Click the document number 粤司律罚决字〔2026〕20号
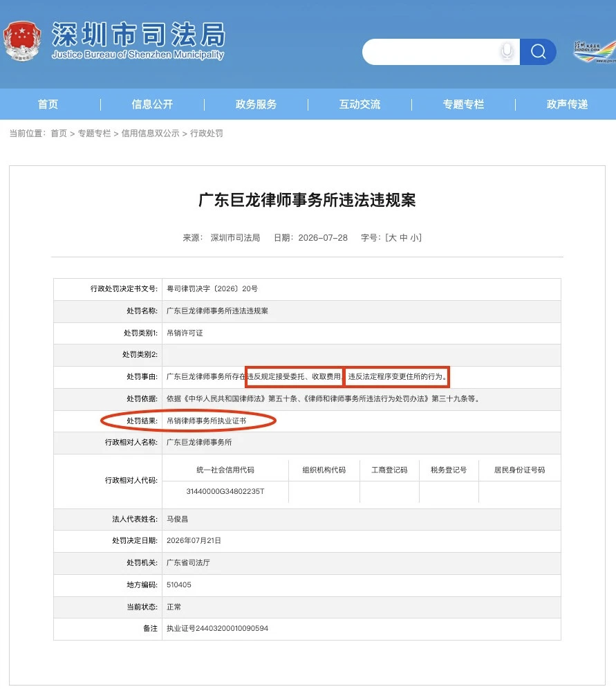This screenshot has height=689, width=616. point(212,288)
